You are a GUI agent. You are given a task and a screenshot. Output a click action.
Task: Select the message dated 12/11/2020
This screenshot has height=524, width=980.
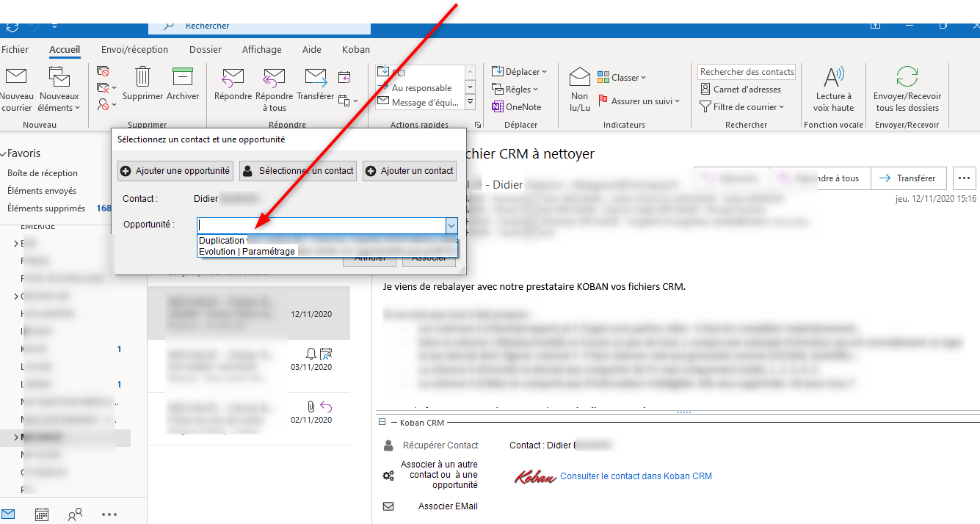tap(249, 313)
